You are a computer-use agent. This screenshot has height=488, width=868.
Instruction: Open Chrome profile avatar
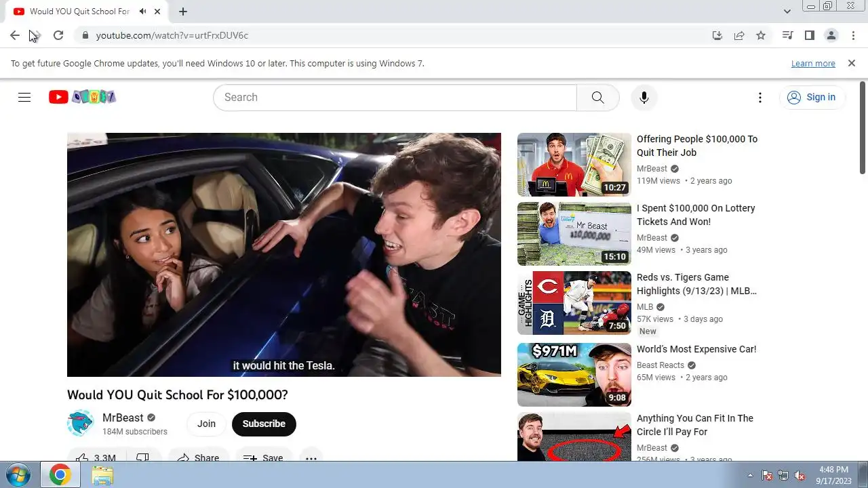pos(831,35)
